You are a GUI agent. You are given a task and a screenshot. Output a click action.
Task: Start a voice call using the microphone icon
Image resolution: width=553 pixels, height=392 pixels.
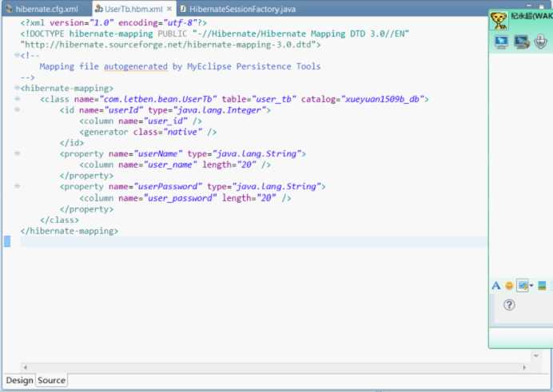coord(540,42)
